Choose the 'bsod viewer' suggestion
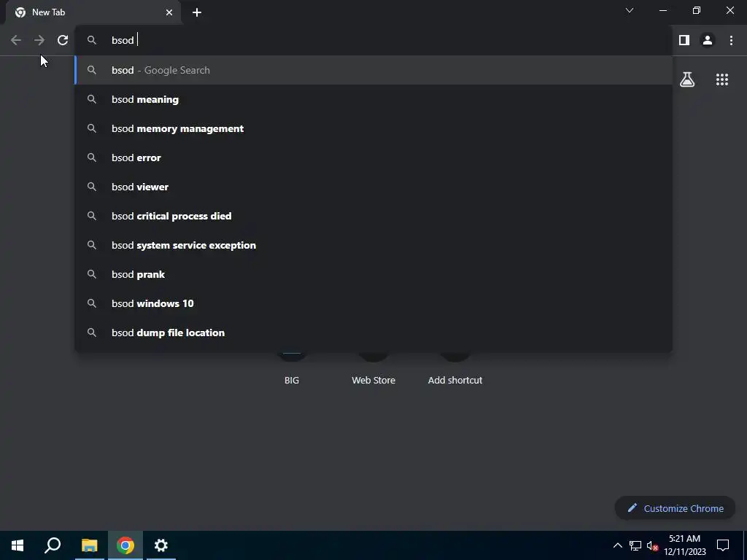This screenshot has width=747, height=560. (x=374, y=187)
